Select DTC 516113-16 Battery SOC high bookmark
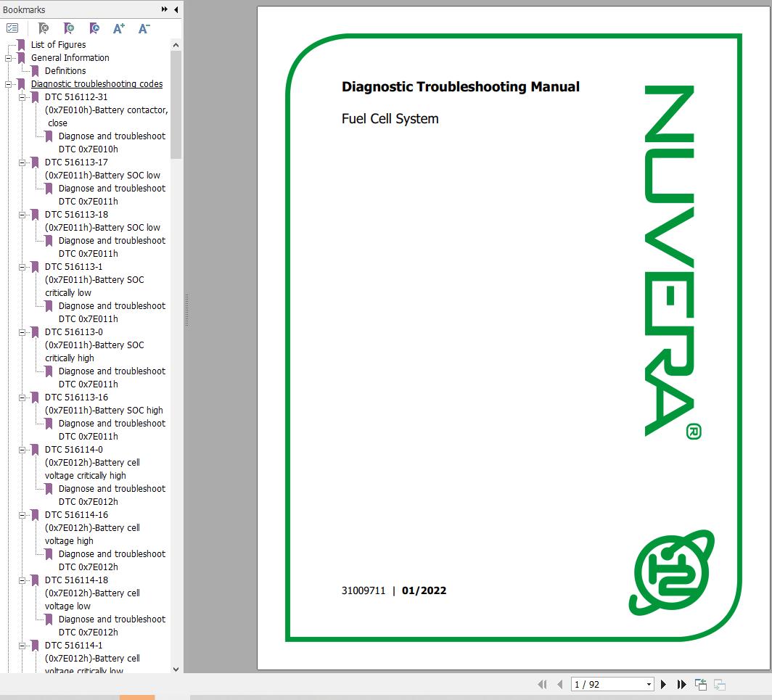 (x=103, y=403)
